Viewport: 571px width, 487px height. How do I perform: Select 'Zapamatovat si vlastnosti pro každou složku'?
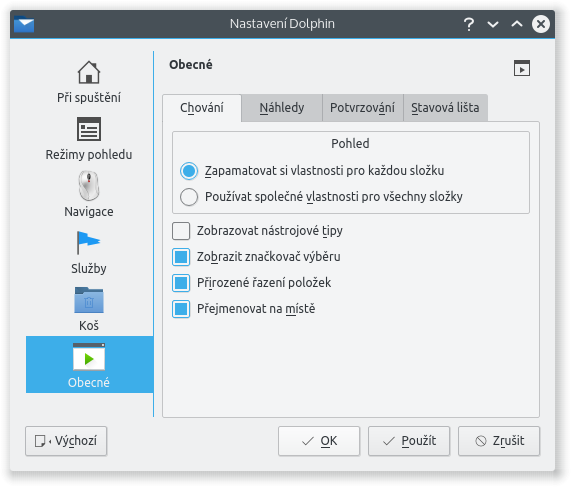coord(312,171)
